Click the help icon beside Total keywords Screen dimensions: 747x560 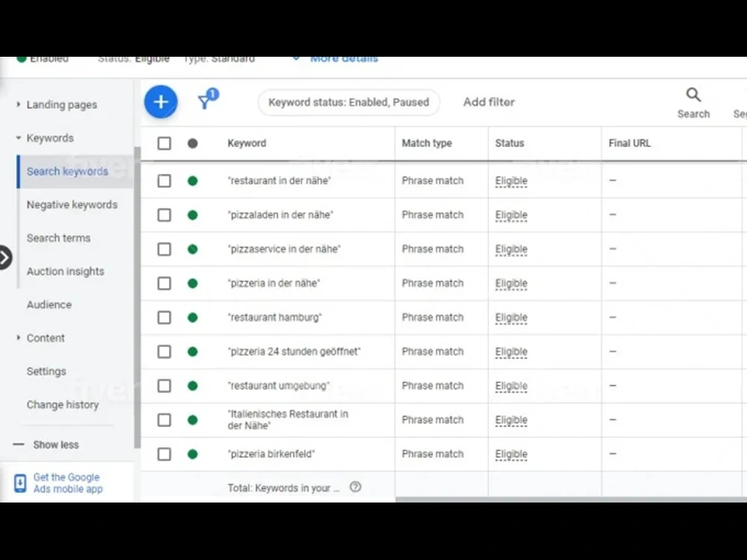356,487
